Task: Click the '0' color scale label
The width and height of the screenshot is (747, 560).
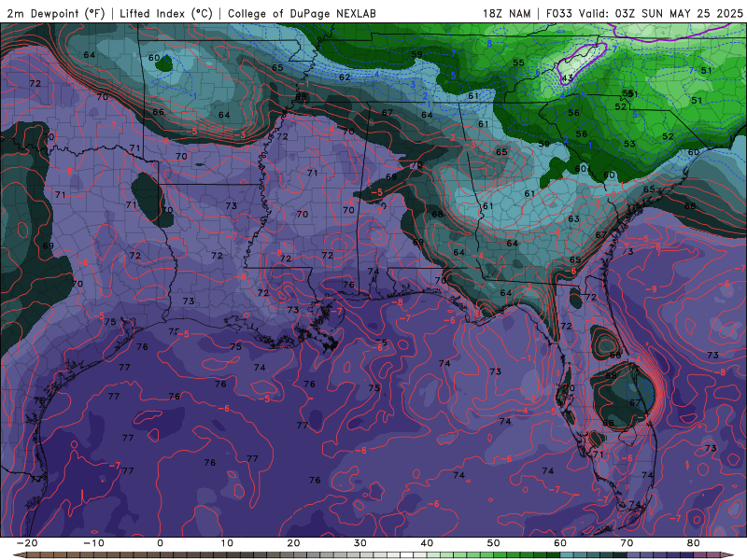Action: 160,543
